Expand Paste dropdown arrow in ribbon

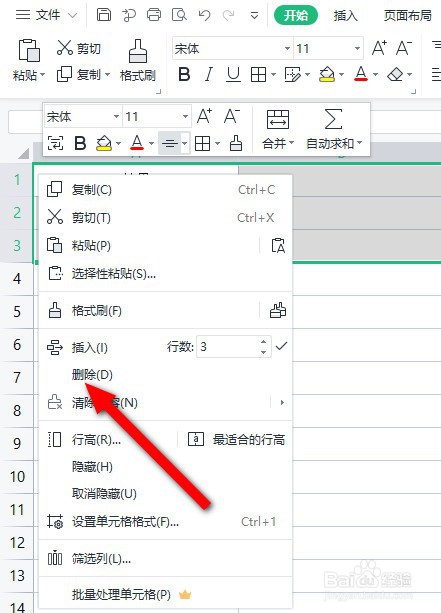click(x=43, y=75)
